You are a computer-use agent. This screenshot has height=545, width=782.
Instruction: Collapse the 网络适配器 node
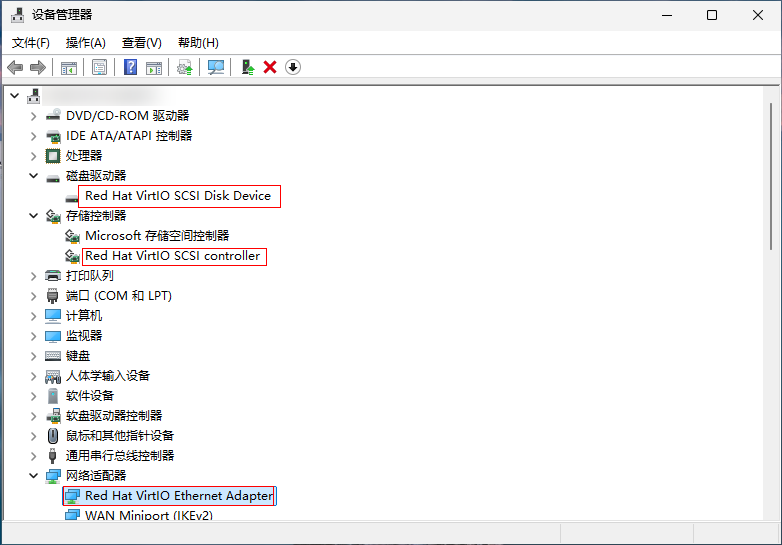coord(33,475)
